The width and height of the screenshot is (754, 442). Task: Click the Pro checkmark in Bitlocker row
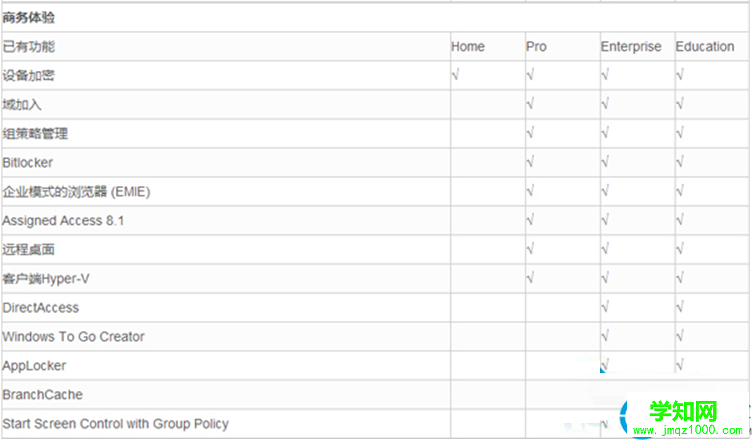tap(530, 162)
